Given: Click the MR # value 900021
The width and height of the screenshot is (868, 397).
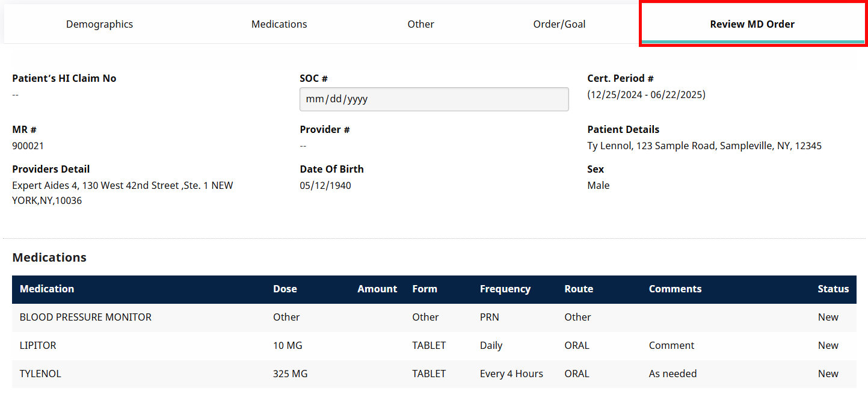Looking at the screenshot, I should (x=28, y=146).
